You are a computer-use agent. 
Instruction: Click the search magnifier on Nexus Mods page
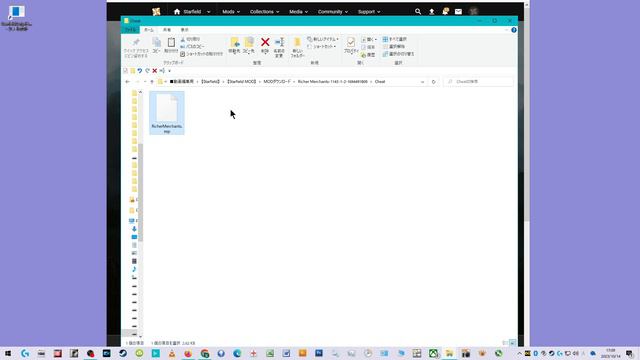(418, 12)
